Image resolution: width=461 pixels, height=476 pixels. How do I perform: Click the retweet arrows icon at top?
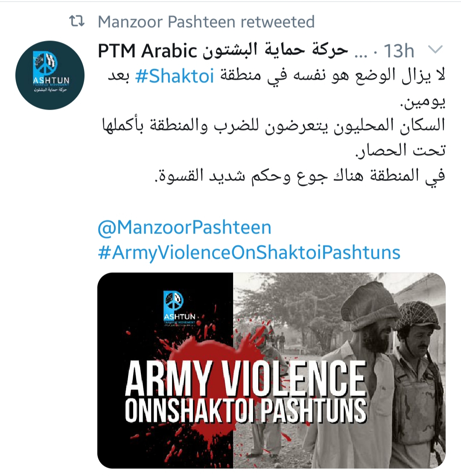[77, 21]
